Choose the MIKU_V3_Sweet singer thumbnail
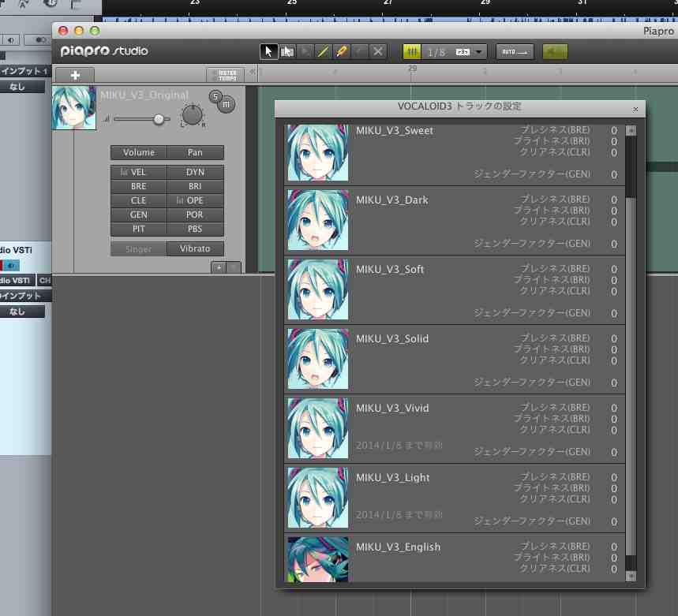The width and height of the screenshot is (678, 616). tap(318, 153)
